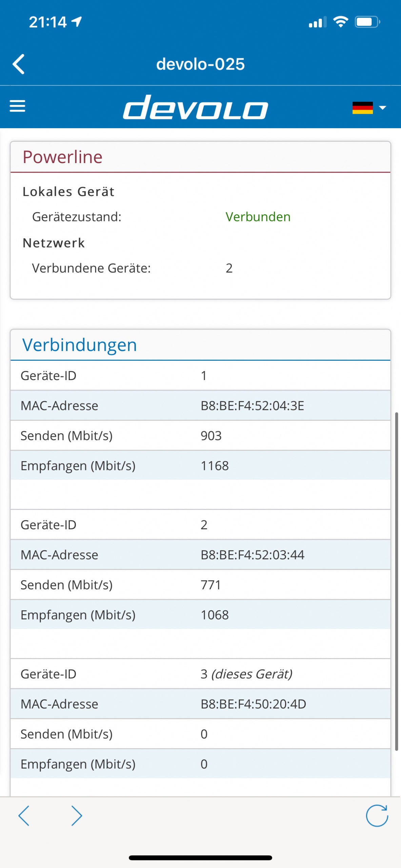This screenshot has width=401, height=868.
Task: Select MAC address B8:BE:F4:52:04:3E
Action: click(x=253, y=406)
